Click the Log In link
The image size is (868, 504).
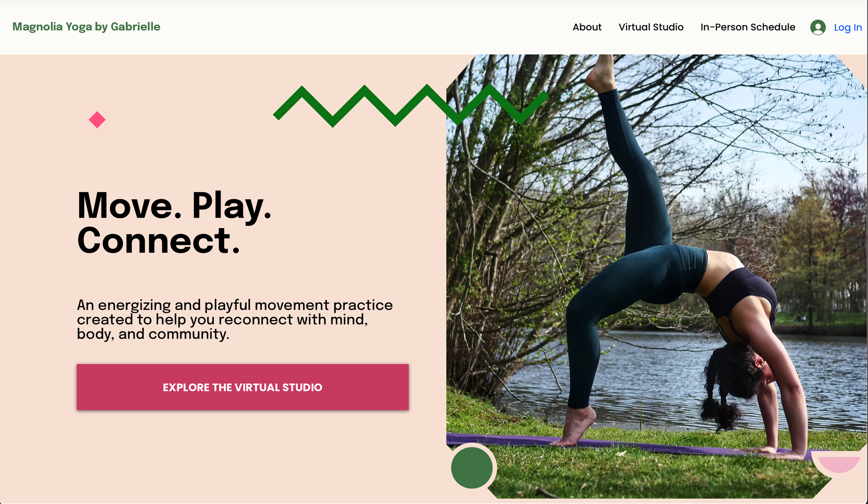(x=848, y=27)
